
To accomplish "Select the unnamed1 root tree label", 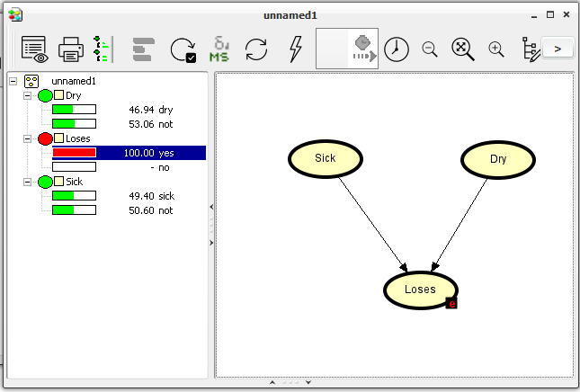I will tap(74, 81).
